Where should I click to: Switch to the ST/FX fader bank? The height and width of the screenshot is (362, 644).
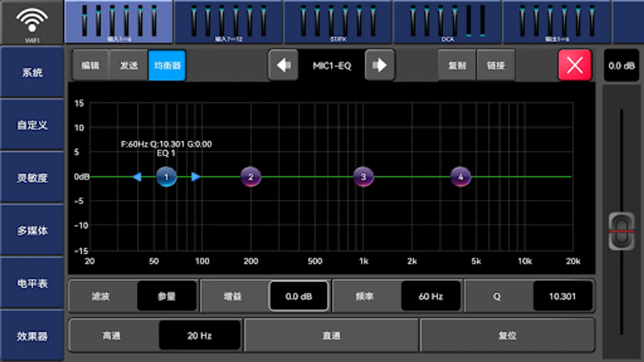(x=338, y=22)
